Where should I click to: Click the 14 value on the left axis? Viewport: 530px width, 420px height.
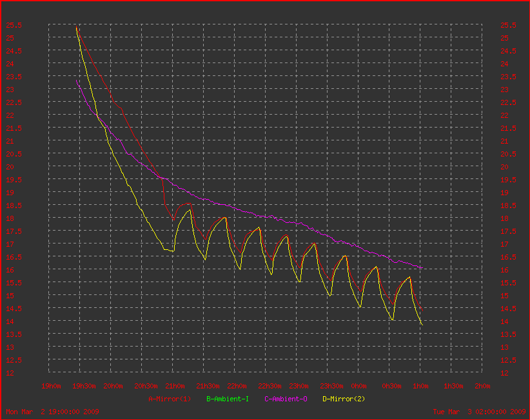[10, 321]
